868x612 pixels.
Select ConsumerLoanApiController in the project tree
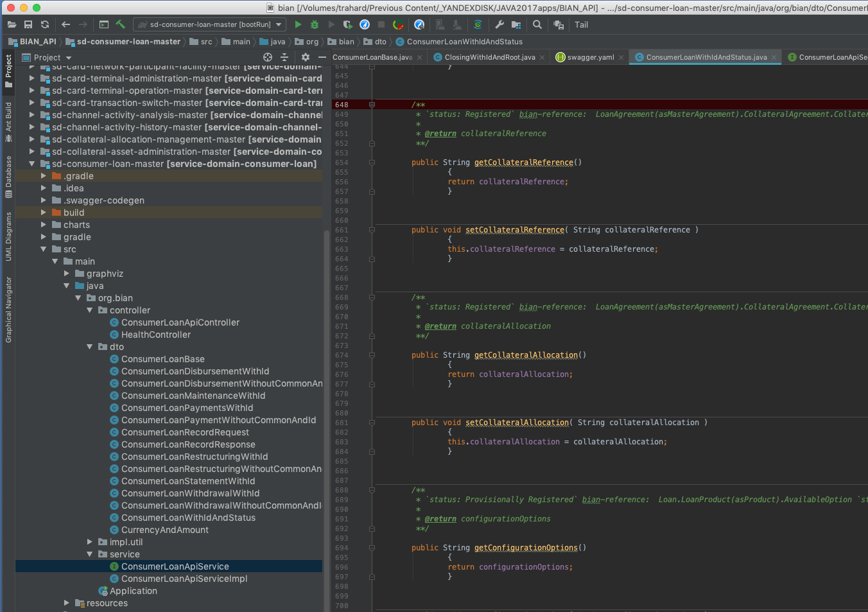180,322
